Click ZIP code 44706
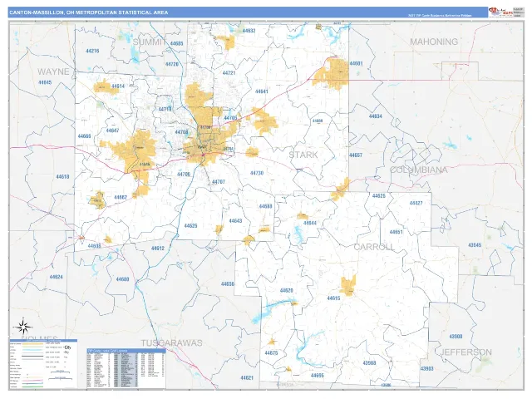The width and height of the screenshot is (532, 399). click(184, 175)
